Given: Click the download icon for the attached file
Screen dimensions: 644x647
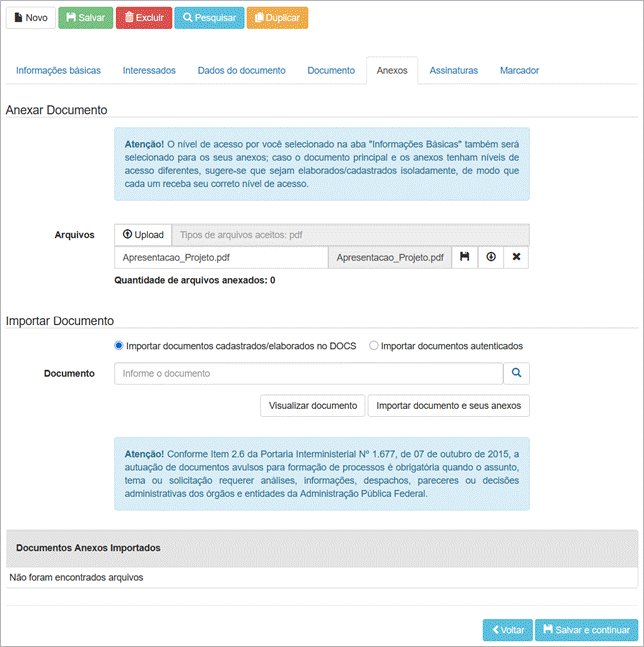Looking at the screenshot, I should click(491, 258).
